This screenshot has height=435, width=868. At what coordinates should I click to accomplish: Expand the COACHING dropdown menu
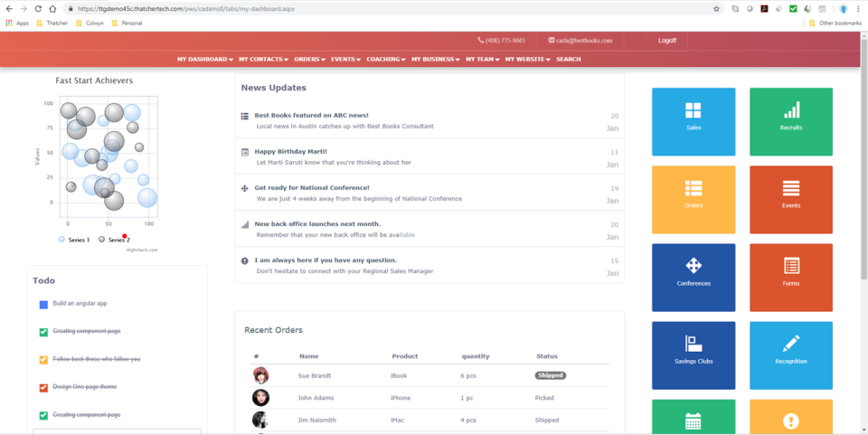coord(386,59)
